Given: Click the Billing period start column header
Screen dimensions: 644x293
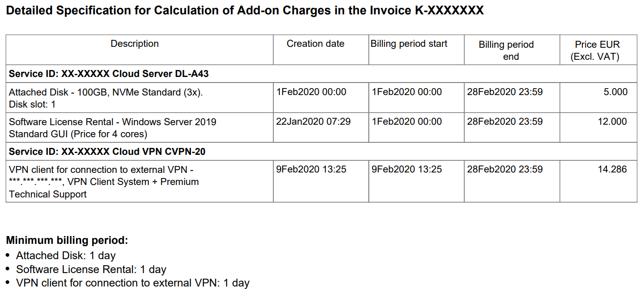Looking at the screenshot, I should [x=409, y=44].
